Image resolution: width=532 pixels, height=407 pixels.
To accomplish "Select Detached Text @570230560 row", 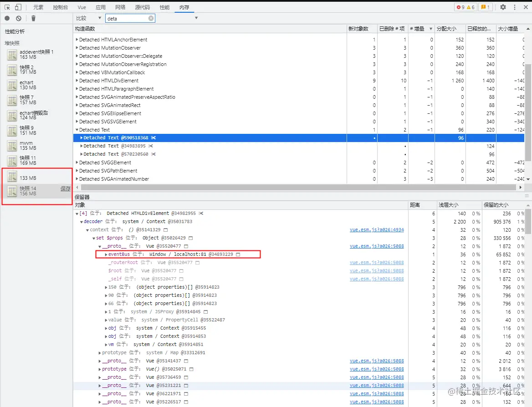I will coord(299,154).
